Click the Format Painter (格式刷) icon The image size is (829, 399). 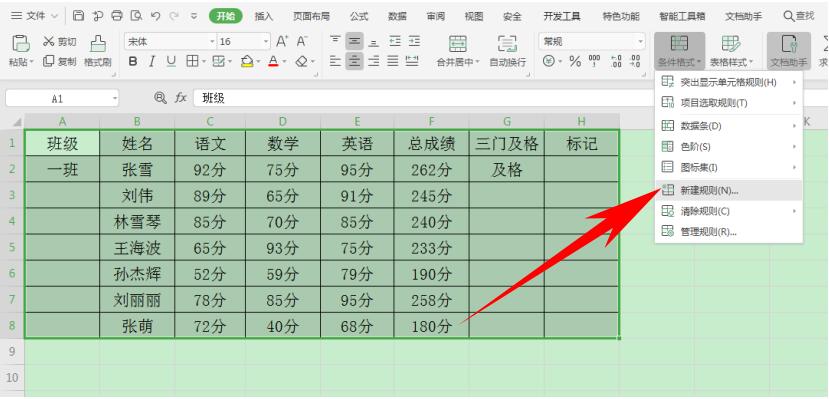[98, 43]
